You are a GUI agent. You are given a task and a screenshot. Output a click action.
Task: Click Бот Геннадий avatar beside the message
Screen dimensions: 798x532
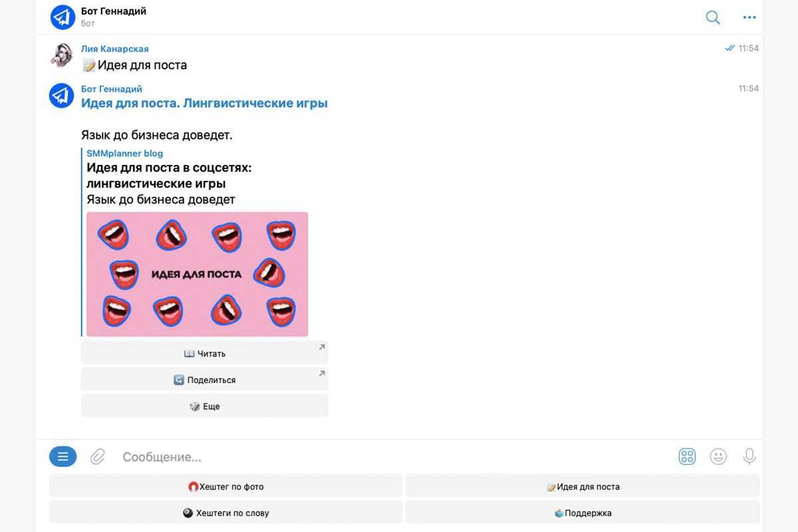pyautogui.click(x=62, y=96)
